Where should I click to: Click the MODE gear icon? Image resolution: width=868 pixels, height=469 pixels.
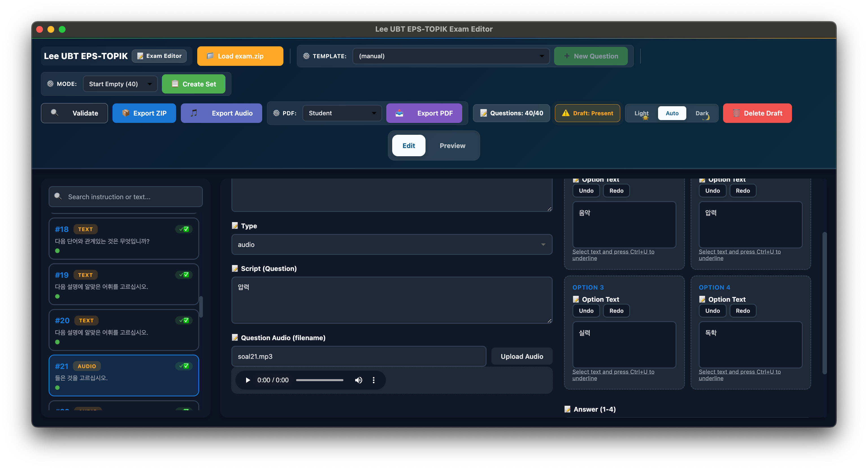[50, 84]
